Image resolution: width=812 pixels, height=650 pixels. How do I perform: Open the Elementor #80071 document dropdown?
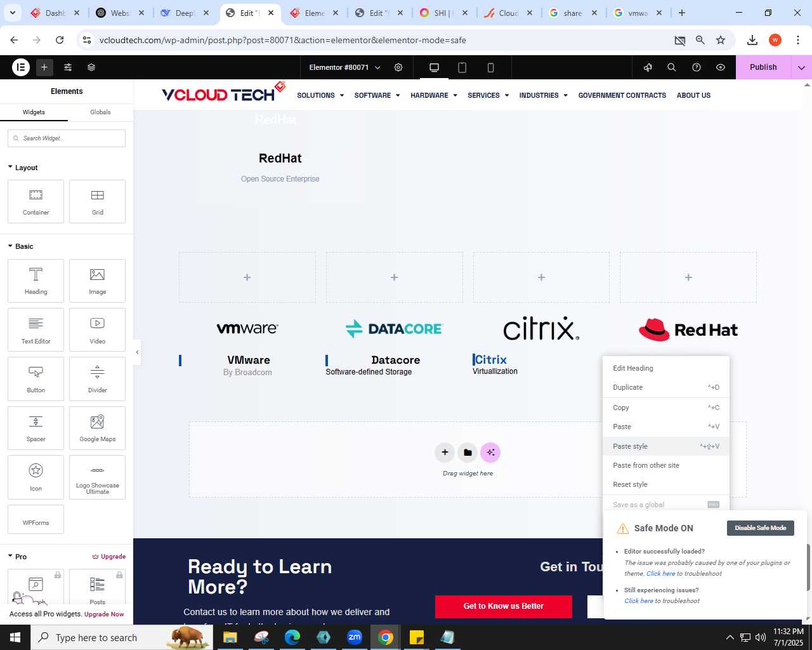click(344, 67)
